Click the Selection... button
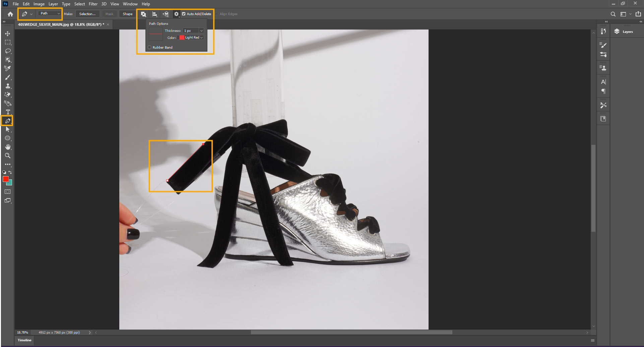Screen dimensions: 644x347 [x=87, y=14]
